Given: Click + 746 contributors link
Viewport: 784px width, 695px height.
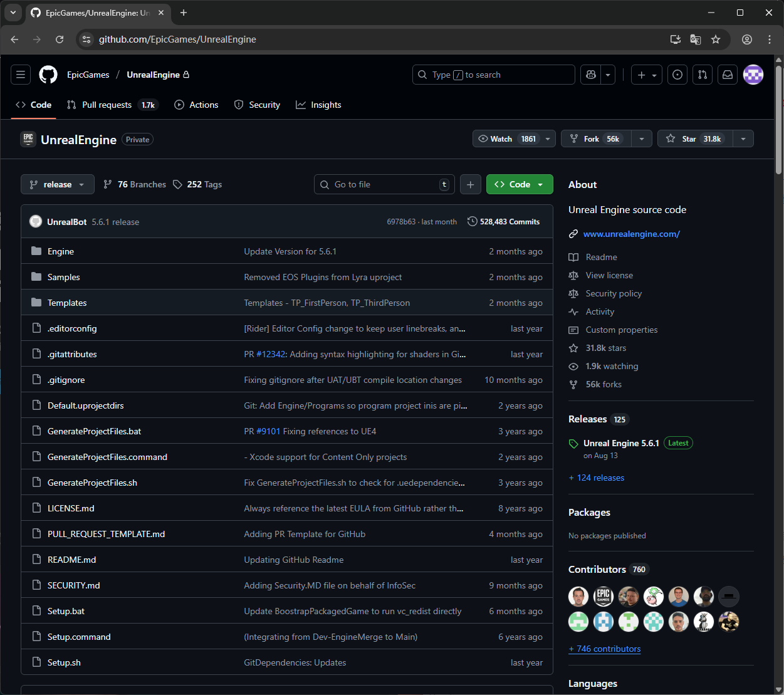Looking at the screenshot, I should click(x=605, y=649).
